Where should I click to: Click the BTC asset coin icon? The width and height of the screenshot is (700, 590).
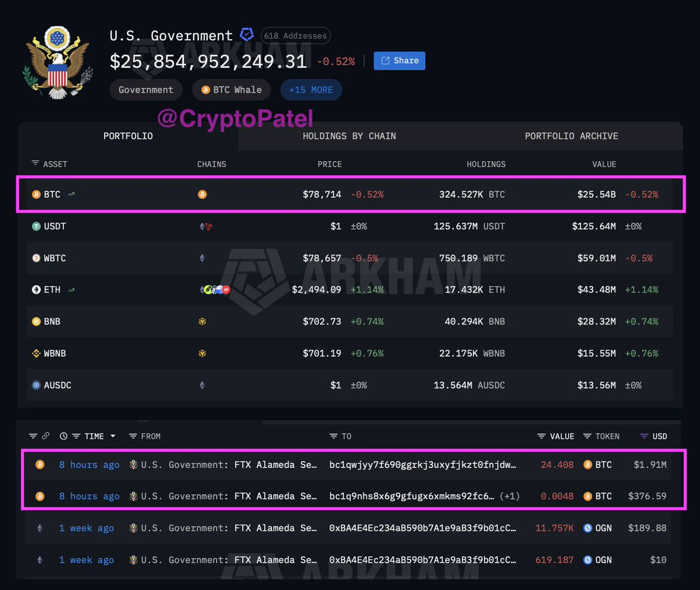[x=36, y=194]
